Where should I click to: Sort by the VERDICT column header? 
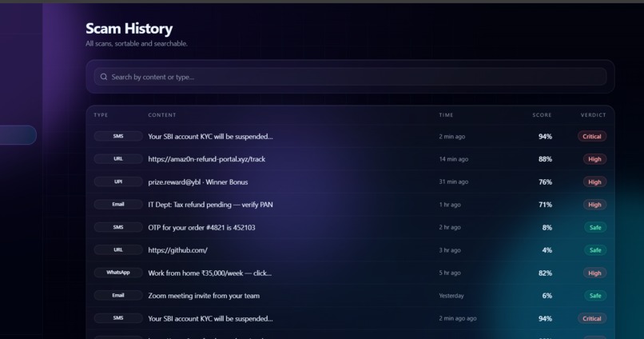pyautogui.click(x=593, y=115)
